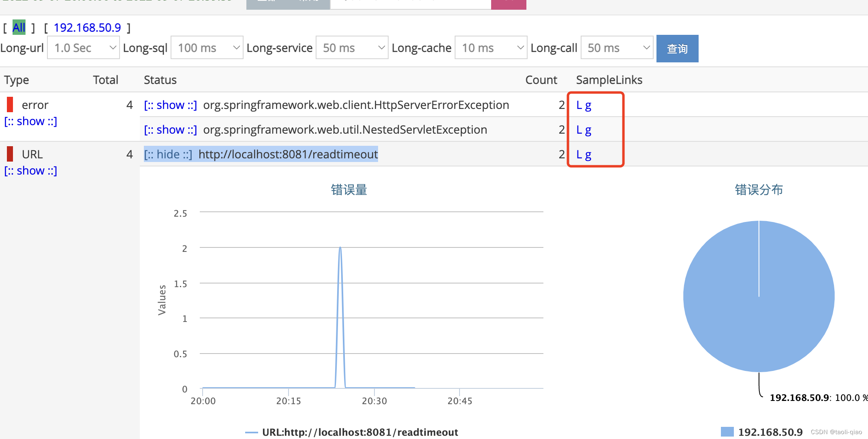The height and width of the screenshot is (439, 868).
Task: Show details under the URL type
Action: [30, 170]
